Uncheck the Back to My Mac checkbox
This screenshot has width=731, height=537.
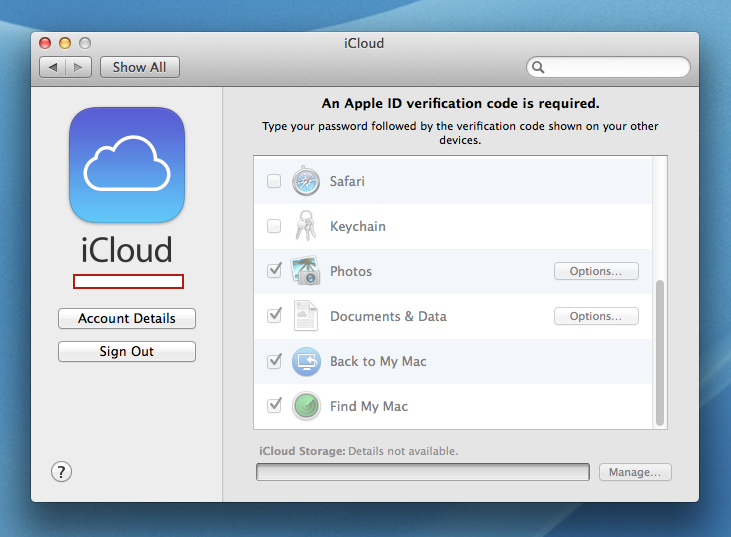274,361
